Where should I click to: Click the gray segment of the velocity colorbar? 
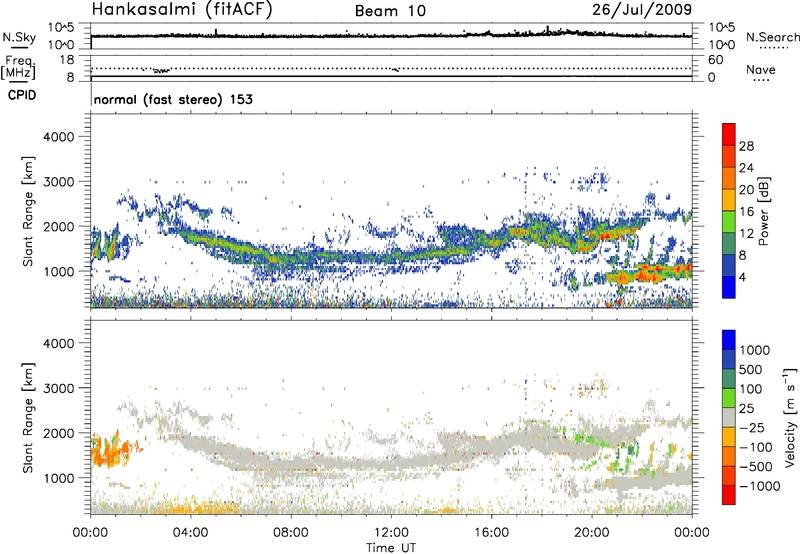tap(729, 417)
